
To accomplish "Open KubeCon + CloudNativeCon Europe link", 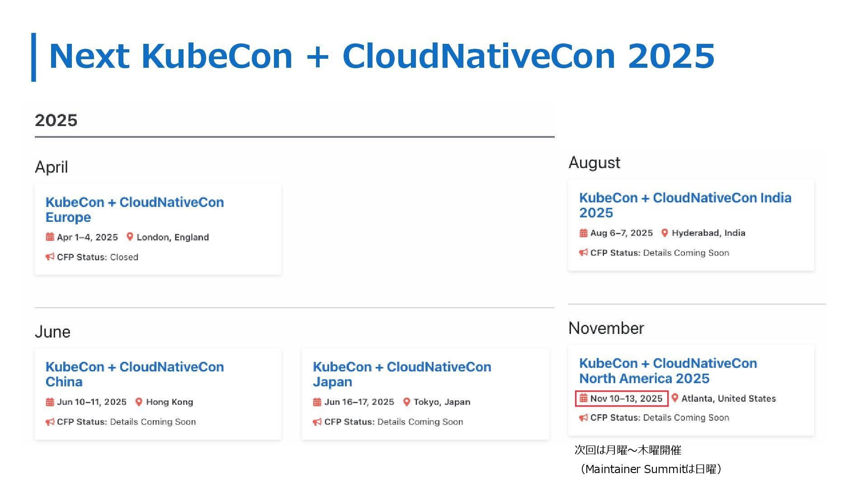I will (x=134, y=209).
